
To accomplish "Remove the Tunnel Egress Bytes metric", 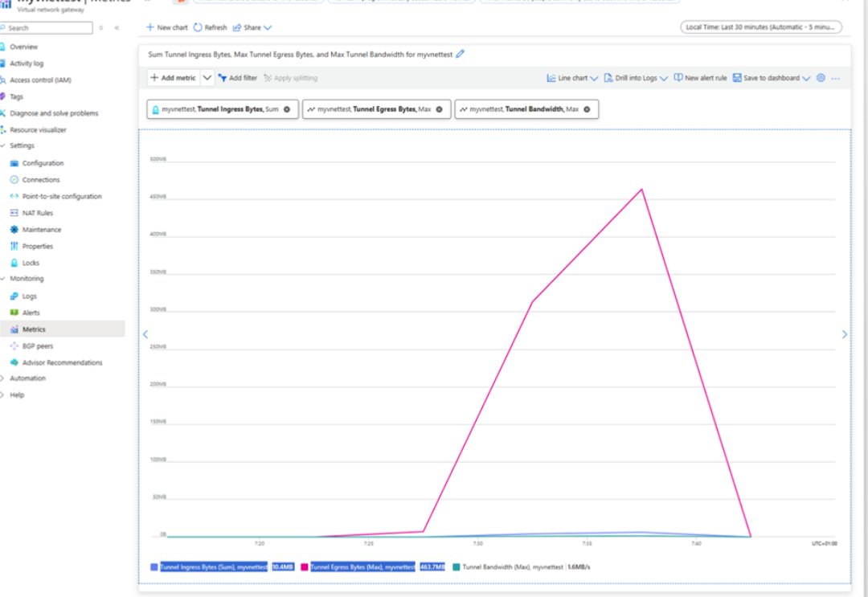I will pyautogui.click(x=439, y=109).
